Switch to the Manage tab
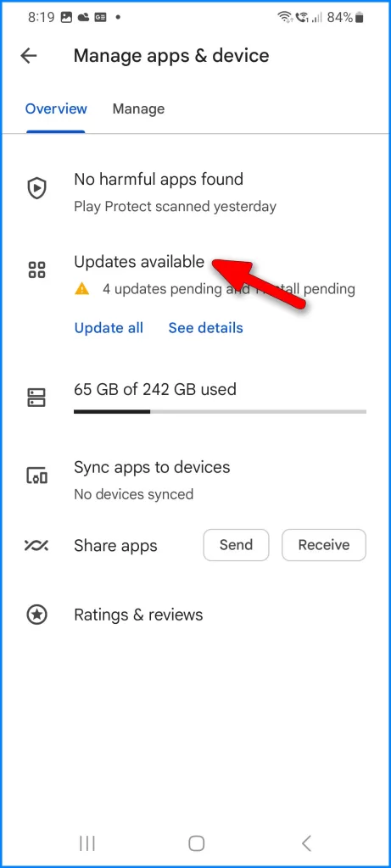Viewport: 391px width, 868px height. click(138, 109)
